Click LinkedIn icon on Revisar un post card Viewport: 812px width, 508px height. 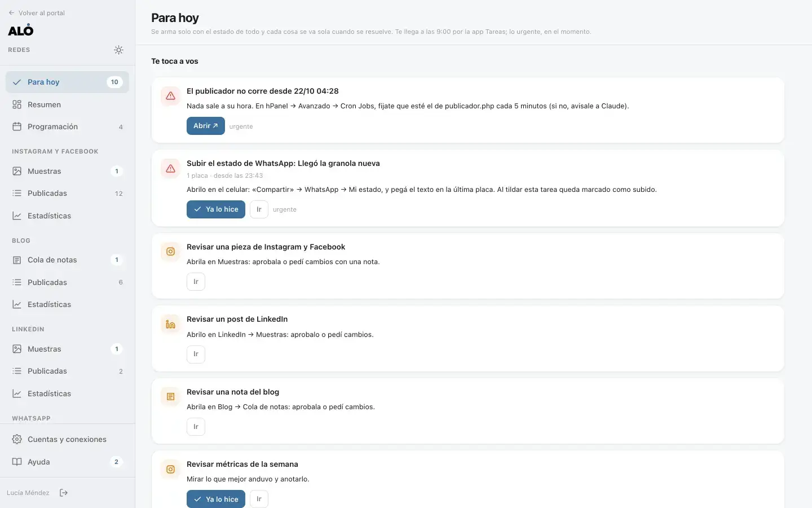tap(170, 324)
